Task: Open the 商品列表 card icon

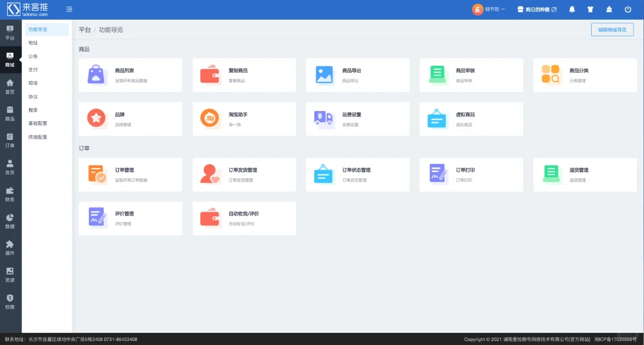Action: tap(96, 74)
